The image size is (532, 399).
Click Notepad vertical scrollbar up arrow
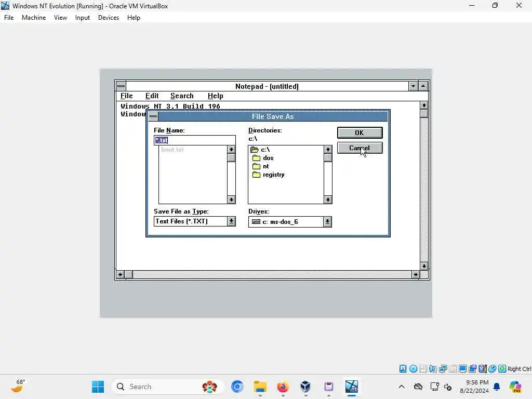coord(424,105)
